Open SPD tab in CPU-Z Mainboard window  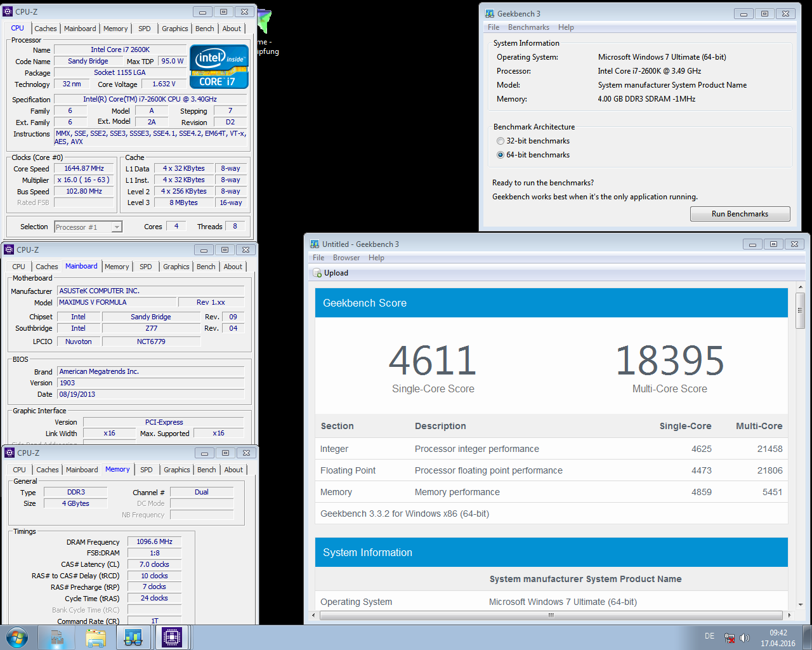146,267
